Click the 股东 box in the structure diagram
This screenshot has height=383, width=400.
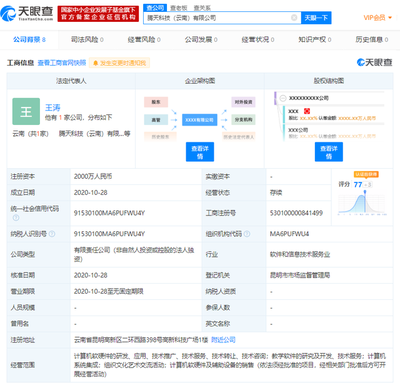click(156, 102)
